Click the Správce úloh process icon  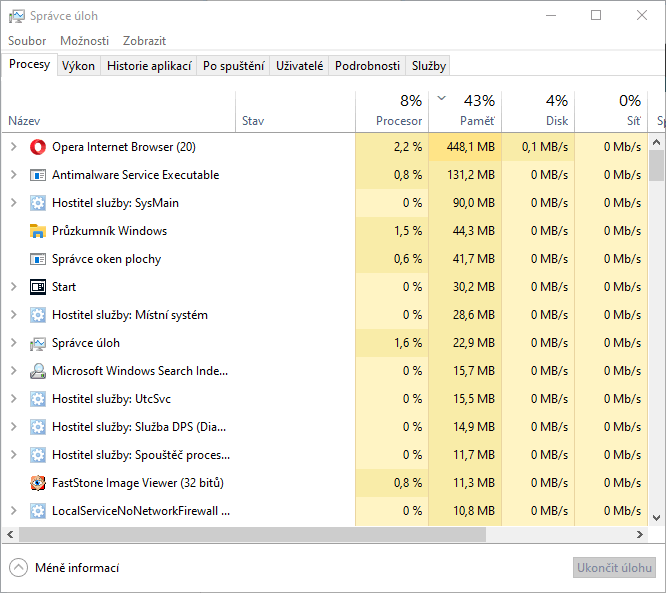point(38,343)
